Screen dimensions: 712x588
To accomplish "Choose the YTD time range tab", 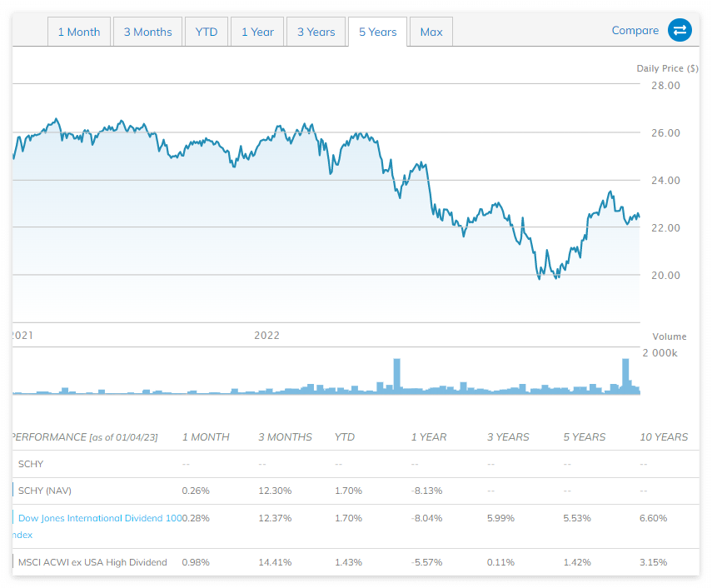I will [207, 32].
